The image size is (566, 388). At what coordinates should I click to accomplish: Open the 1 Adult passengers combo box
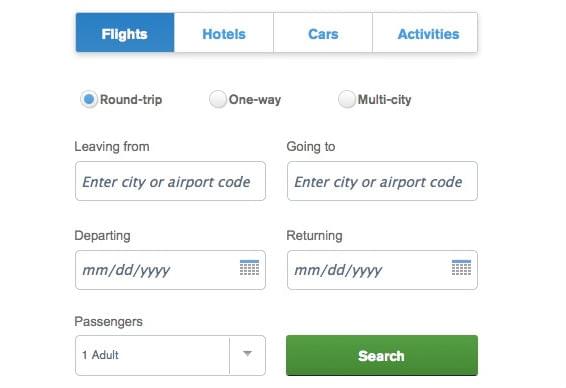pos(170,356)
